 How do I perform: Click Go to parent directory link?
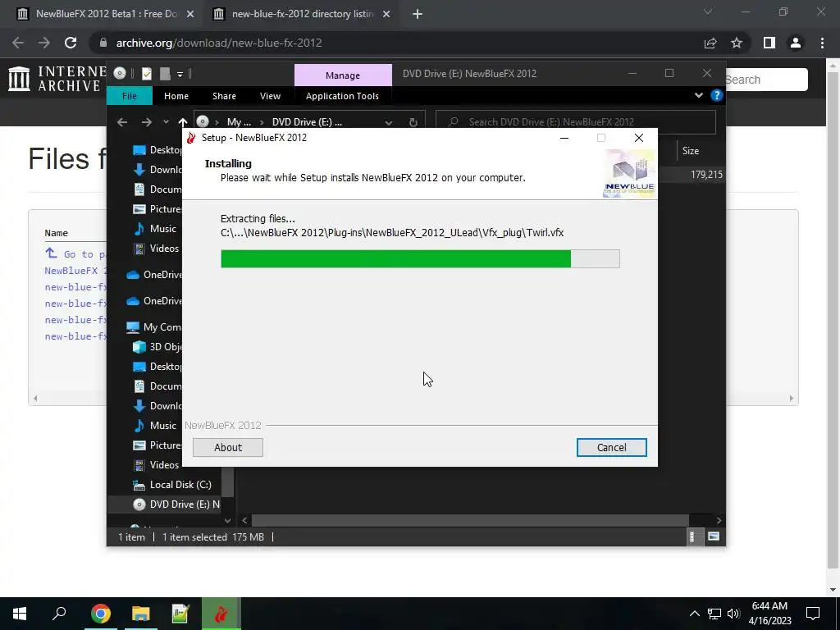(76, 254)
